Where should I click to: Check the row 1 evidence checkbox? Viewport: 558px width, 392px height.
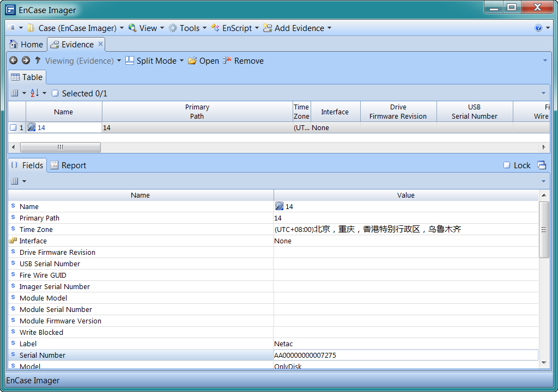[13, 127]
